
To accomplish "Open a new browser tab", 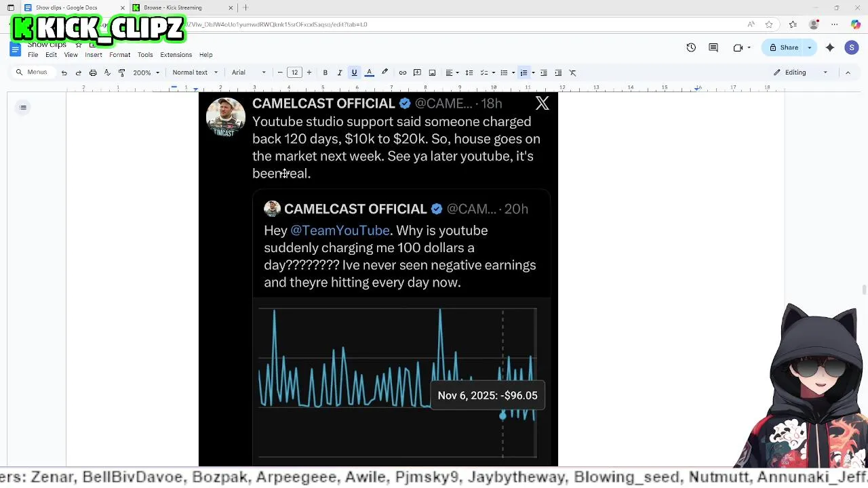I will [245, 7].
